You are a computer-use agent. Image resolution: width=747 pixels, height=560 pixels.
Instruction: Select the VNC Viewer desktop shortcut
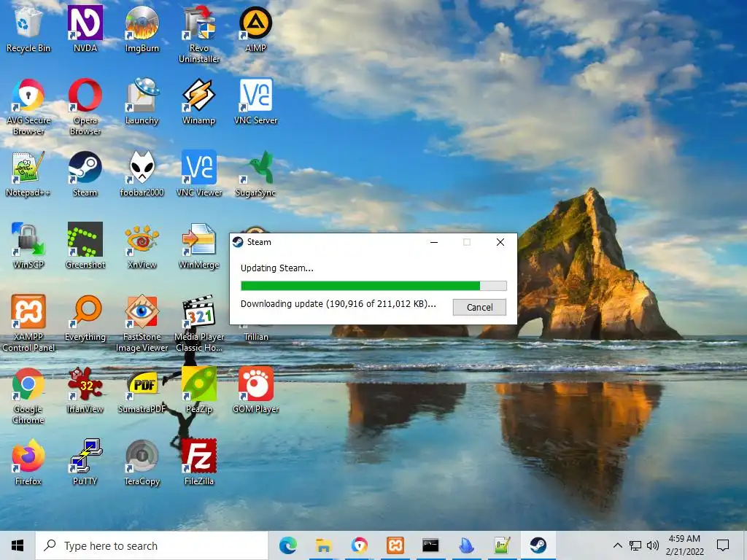tap(199, 174)
